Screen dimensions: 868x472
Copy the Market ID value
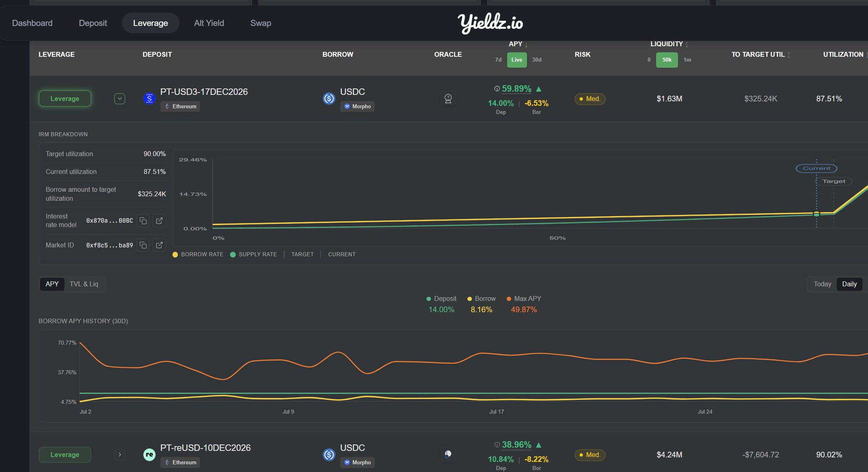click(143, 245)
